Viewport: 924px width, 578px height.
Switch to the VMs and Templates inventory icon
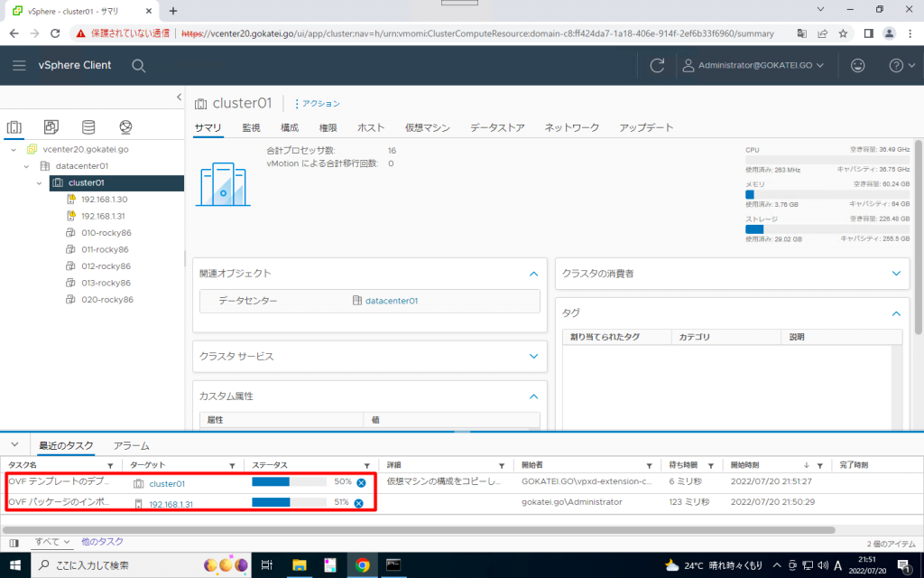pos(51,127)
